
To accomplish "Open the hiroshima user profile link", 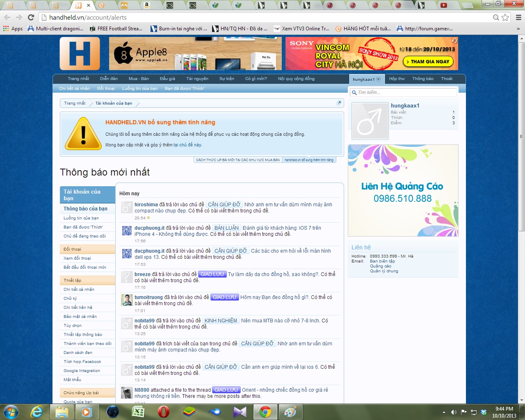I will coord(146,204).
